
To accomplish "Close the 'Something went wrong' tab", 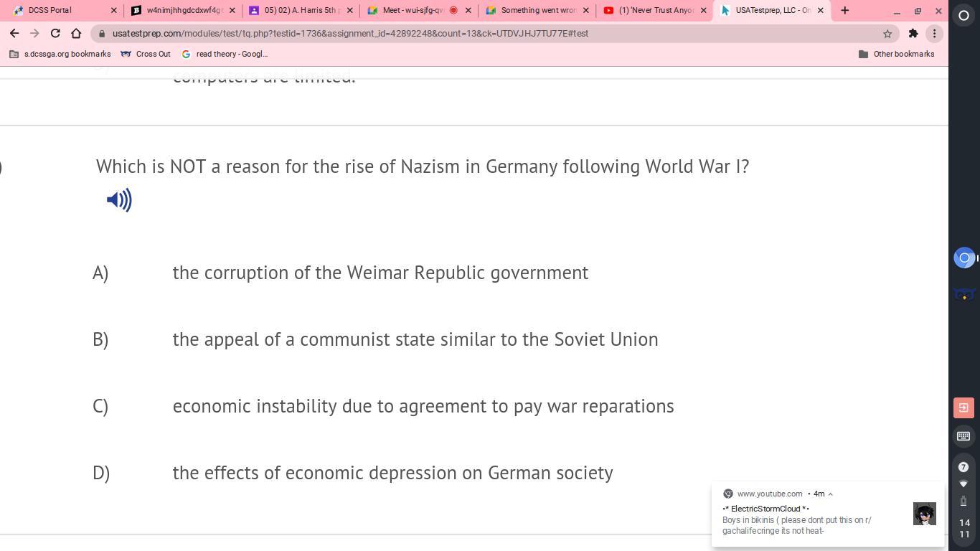I will point(585,10).
